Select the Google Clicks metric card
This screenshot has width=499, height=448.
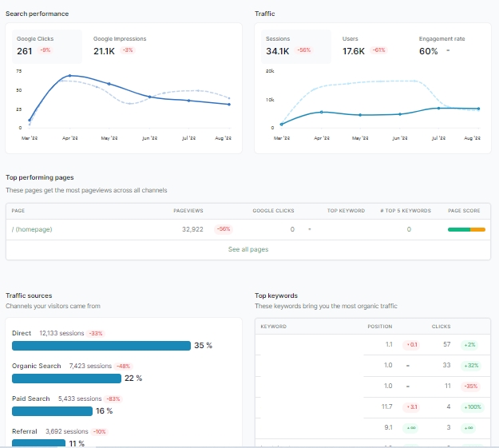pyautogui.click(x=47, y=46)
